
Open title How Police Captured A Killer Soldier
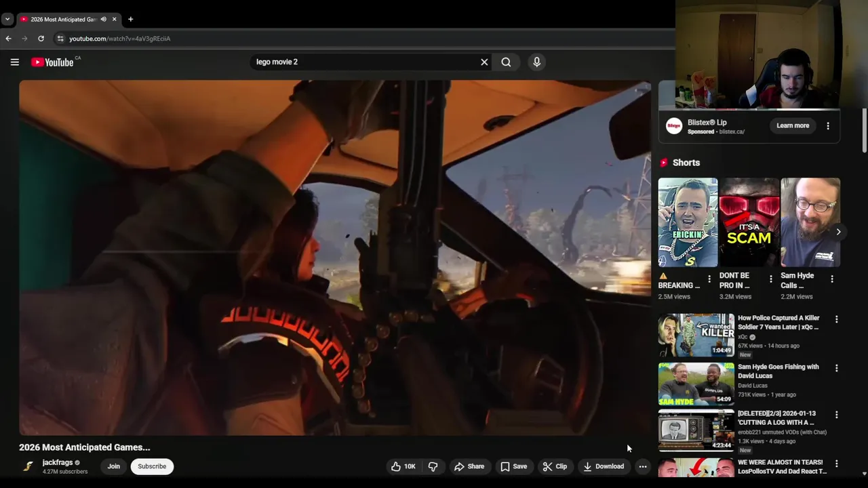pyautogui.click(x=778, y=322)
